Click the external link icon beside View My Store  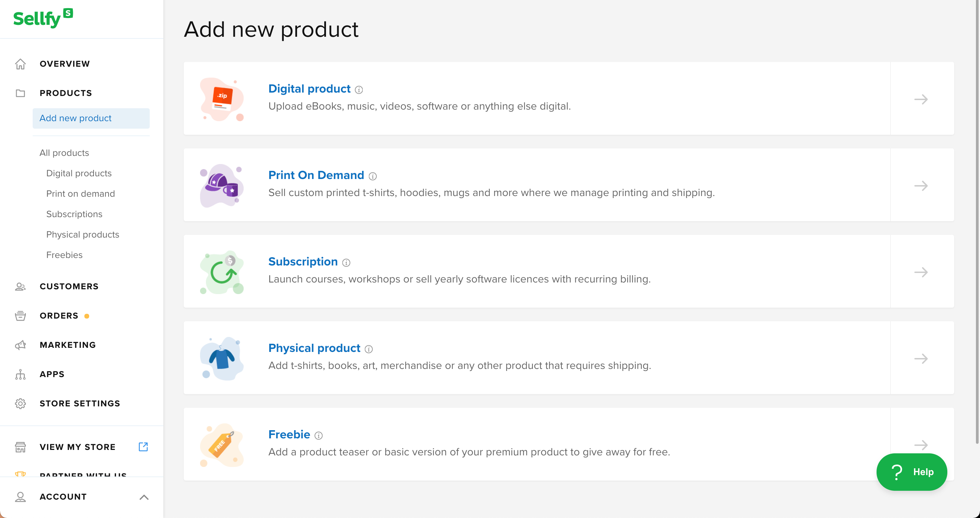click(143, 447)
